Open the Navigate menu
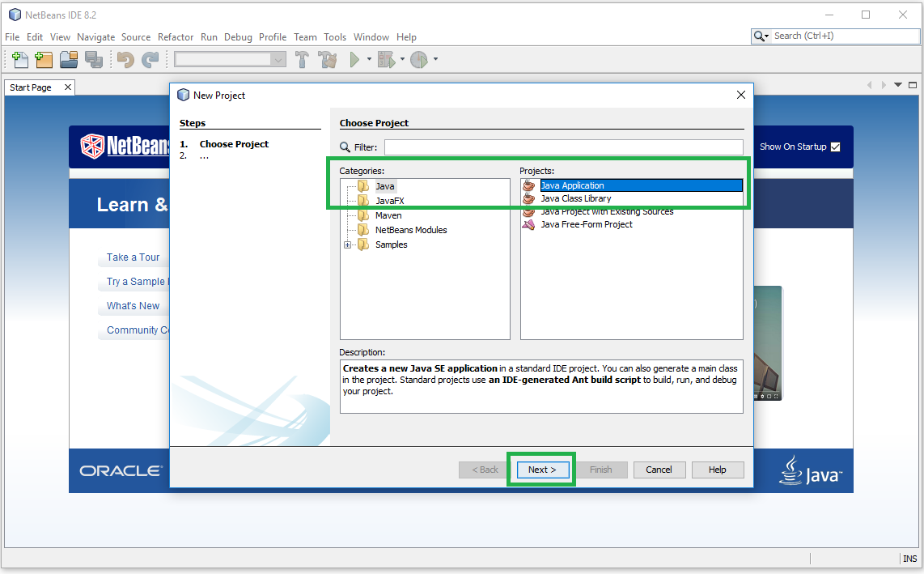The width and height of the screenshot is (924, 574). click(96, 37)
